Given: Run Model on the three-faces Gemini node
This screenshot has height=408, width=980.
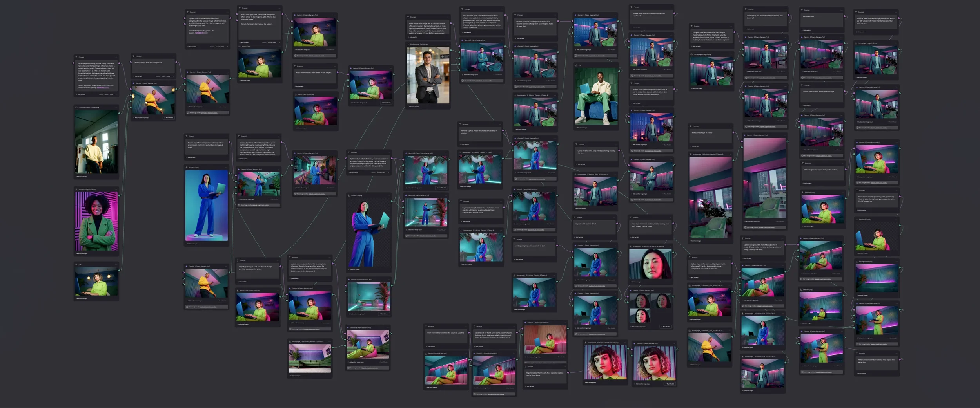Looking at the screenshot, I should coord(666,327).
